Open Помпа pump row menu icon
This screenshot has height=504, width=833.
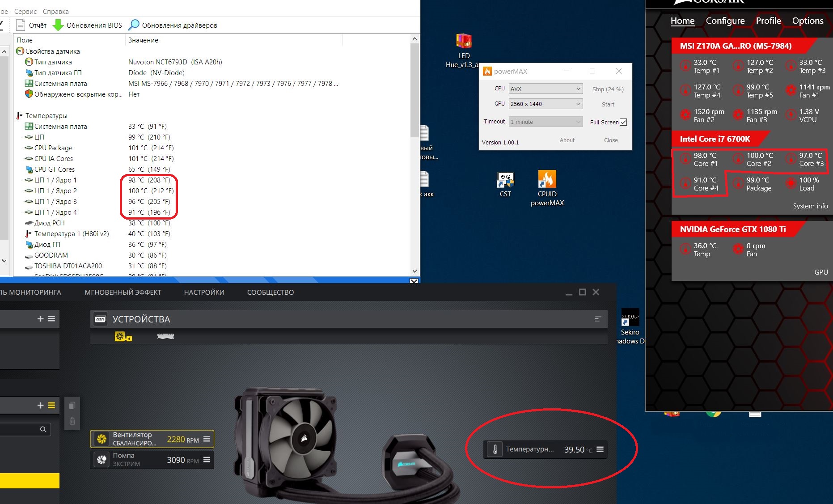point(207,460)
